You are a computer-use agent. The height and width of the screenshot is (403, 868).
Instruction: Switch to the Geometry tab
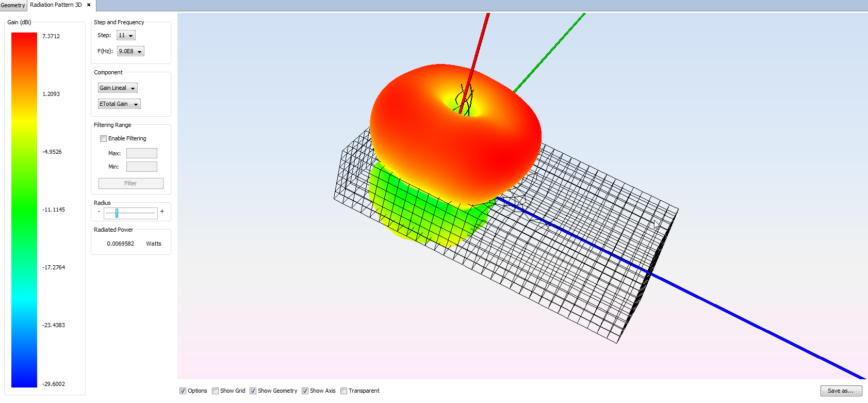[13, 5]
